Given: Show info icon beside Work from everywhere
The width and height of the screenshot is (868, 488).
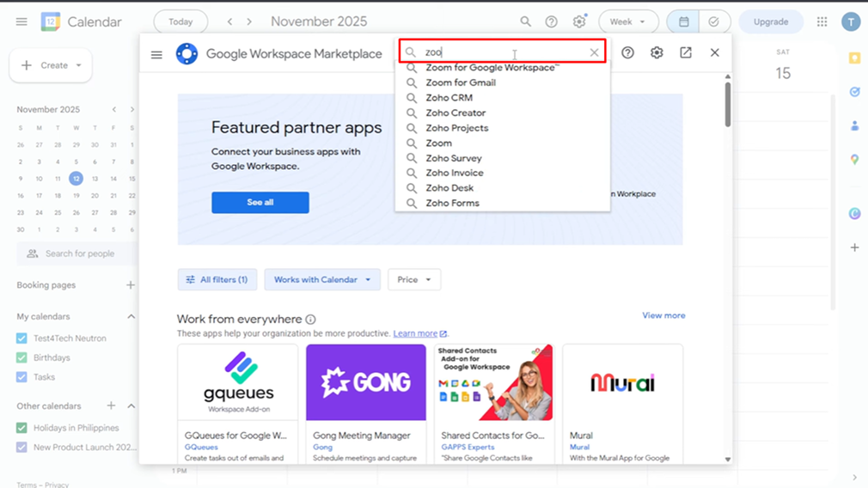Looking at the screenshot, I should tap(310, 320).
